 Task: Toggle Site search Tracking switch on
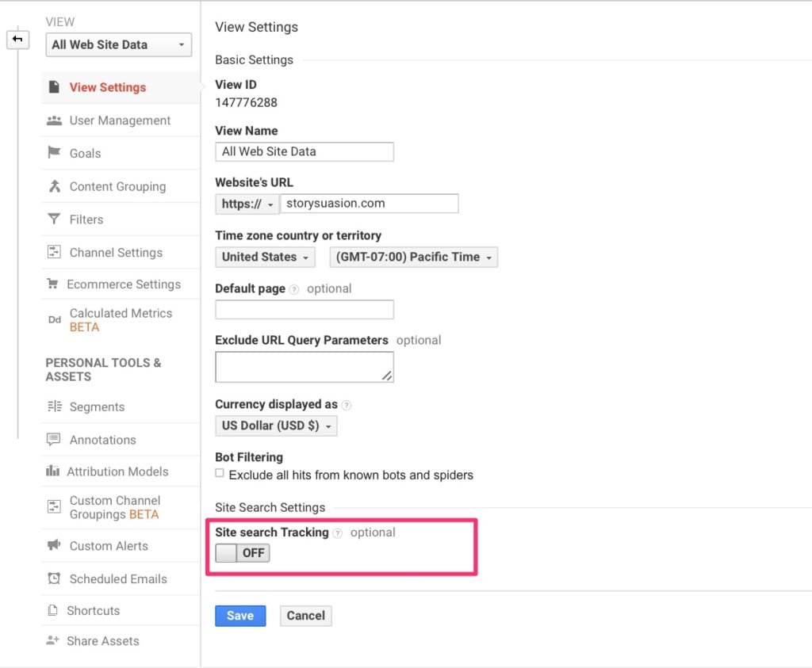(x=243, y=553)
